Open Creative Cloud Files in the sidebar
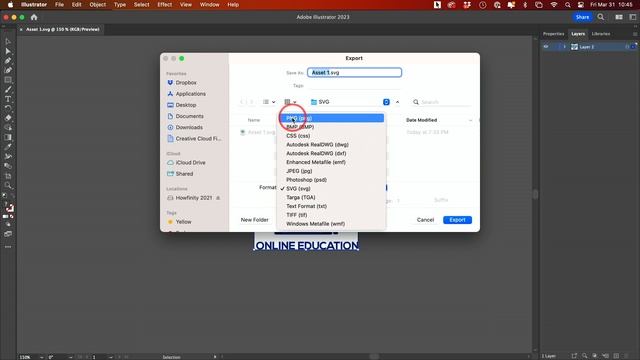The width and height of the screenshot is (640, 360). (194, 139)
